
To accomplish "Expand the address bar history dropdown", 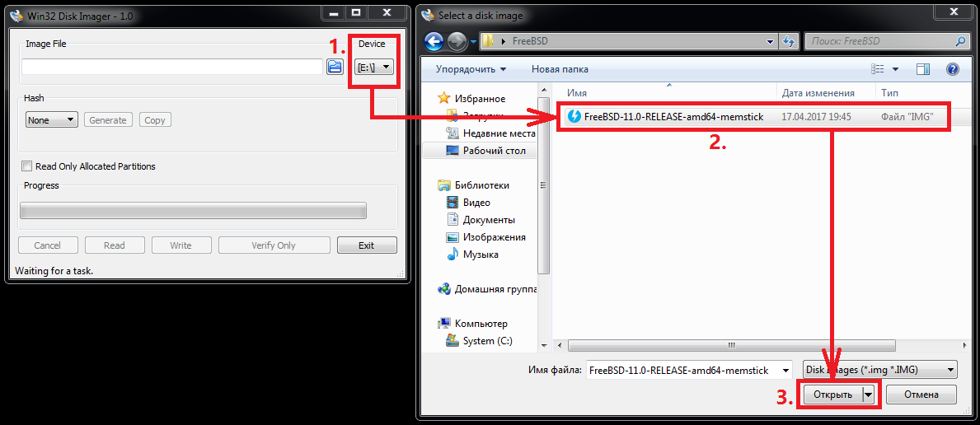I will coord(771,41).
